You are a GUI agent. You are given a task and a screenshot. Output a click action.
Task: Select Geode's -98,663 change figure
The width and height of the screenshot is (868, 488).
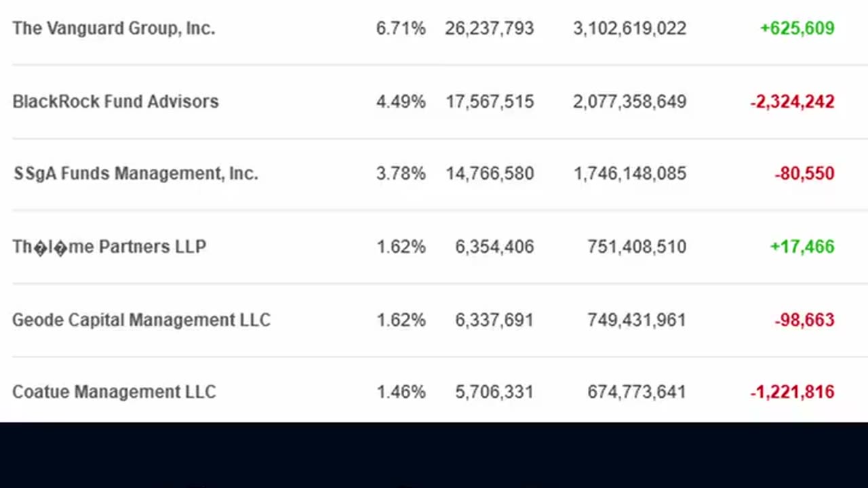point(804,320)
